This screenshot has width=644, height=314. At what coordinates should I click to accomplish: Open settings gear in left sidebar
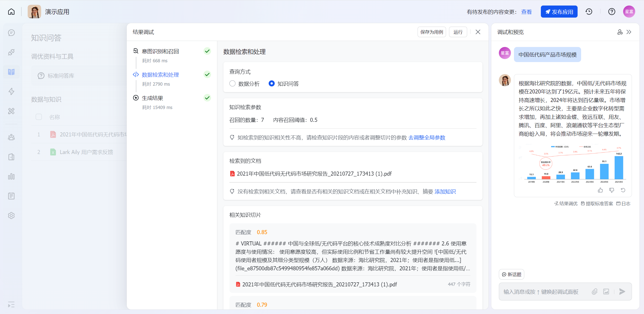(x=11, y=216)
